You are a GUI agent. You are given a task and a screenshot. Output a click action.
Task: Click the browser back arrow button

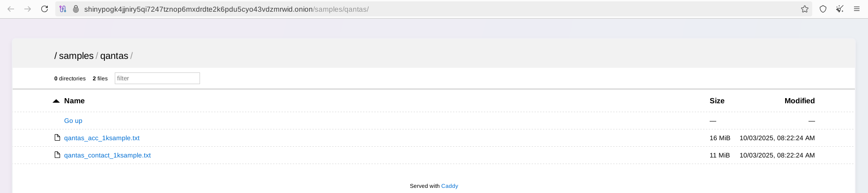pos(11,9)
